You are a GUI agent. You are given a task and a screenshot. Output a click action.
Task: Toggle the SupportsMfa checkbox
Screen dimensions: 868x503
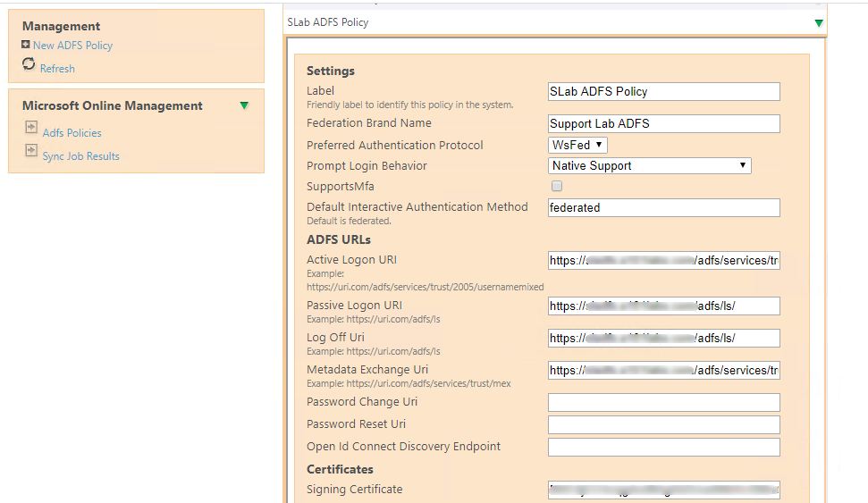557,187
